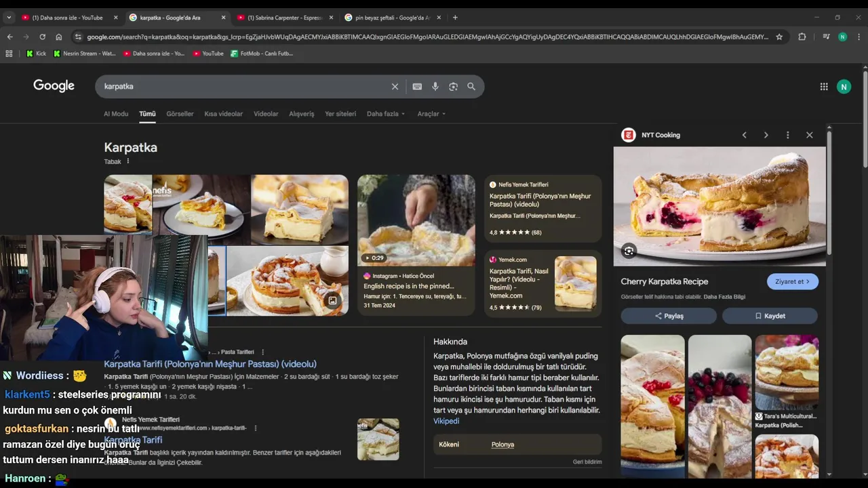The image size is (868, 488).
Task: Switch to Görseller results tab
Action: (180, 114)
